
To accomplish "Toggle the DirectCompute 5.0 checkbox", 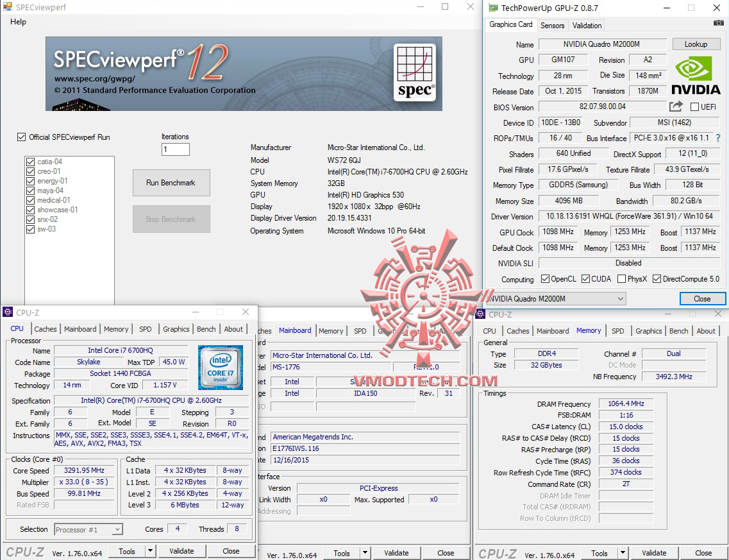I will tap(657, 279).
